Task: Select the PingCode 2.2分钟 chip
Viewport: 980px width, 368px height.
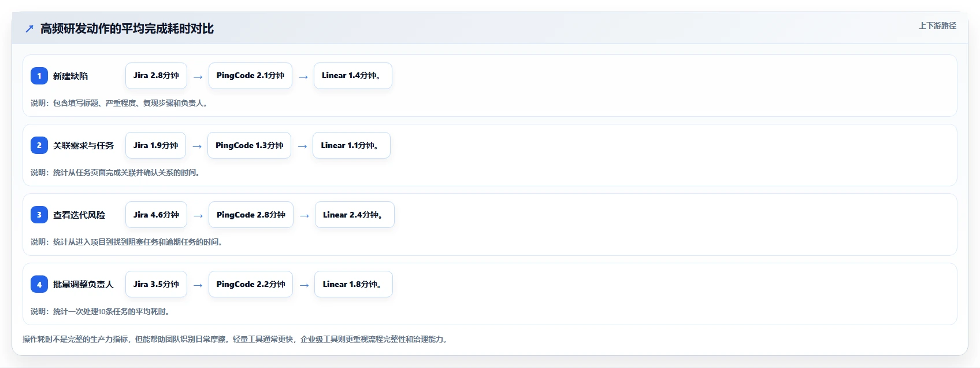Action: pyautogui.click(x=251, y=284)
